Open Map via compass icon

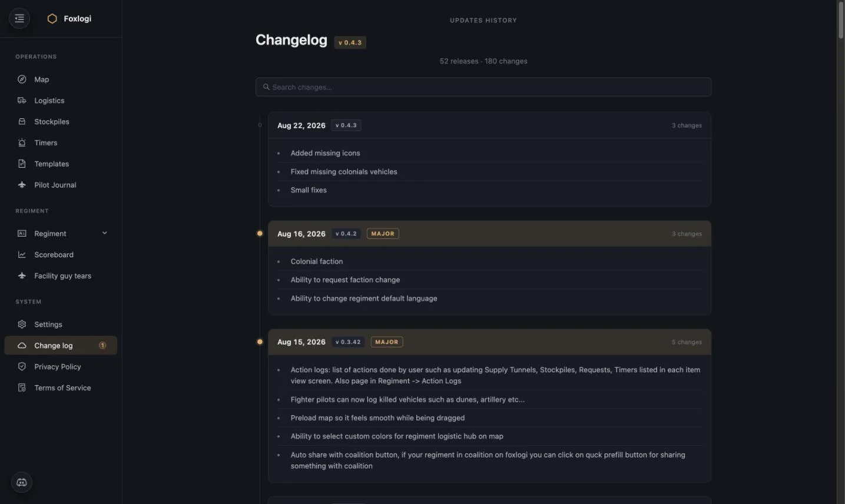click(22, 79)
